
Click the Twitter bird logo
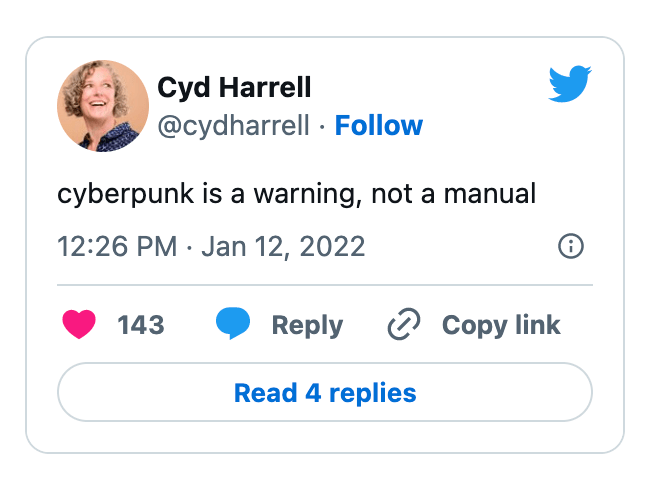pos(570,83)
